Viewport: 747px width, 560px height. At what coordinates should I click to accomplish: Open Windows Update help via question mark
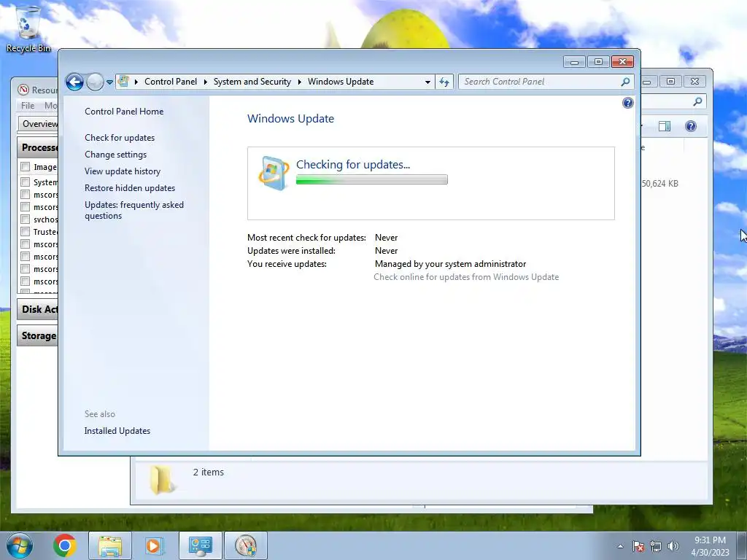(x=628, y=103)
